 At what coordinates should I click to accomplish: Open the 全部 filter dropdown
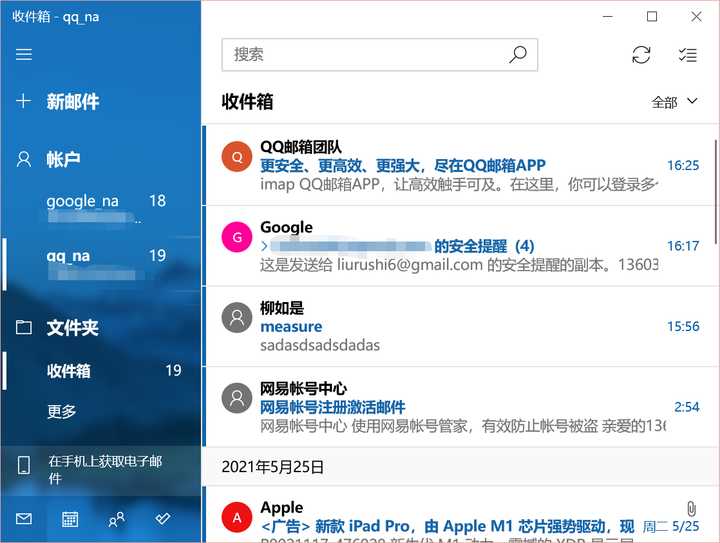[x=674, y=102]
